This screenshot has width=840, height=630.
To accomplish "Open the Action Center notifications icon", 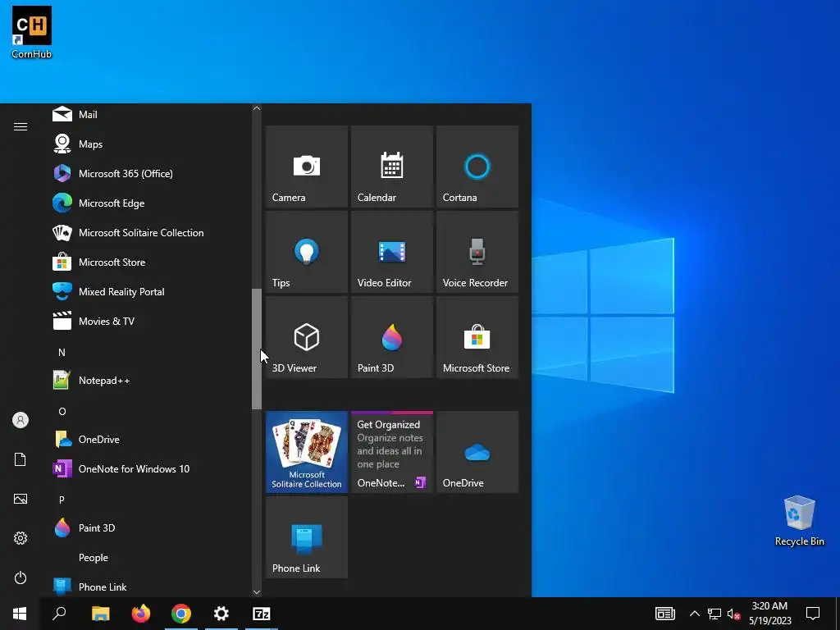I will [813, 614].
